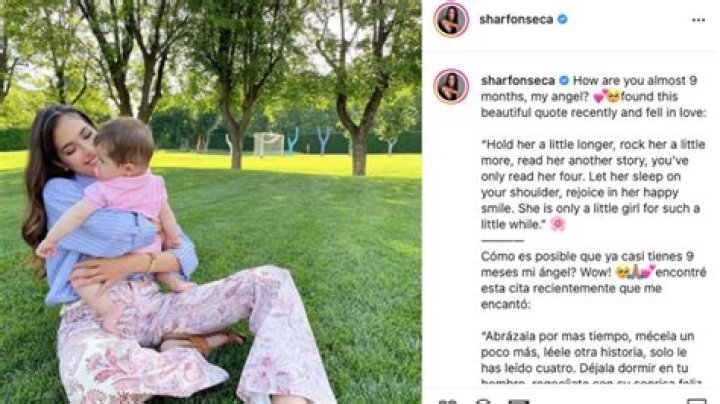Click the 'Hold her a little longer' quote
The width and height of the screenshot is (720, 404).
coord(592,184)
